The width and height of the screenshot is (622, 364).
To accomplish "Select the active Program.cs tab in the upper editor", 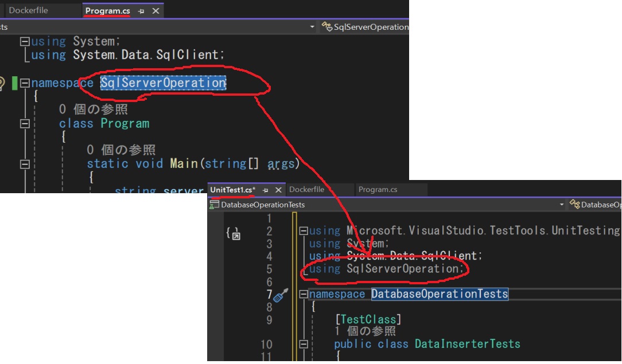I will pos(107,11).
